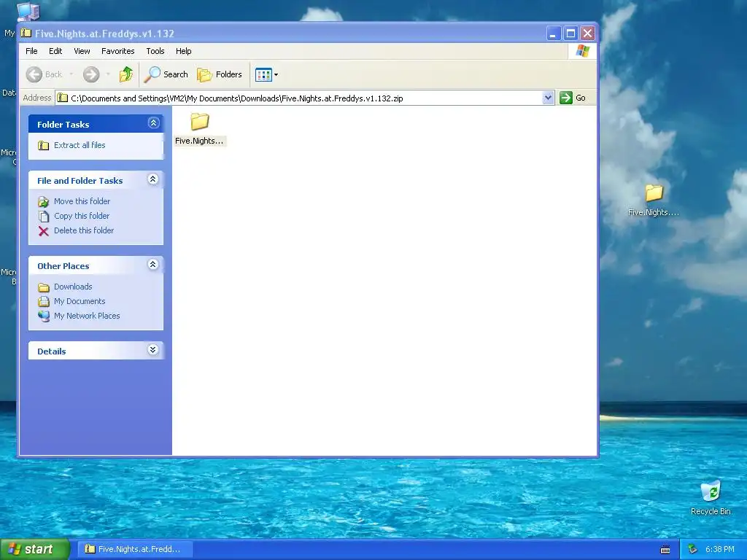747x560 pixels.
Task: Click Five.Nights.at.Fredd... taskbar button
Action: 135,549
